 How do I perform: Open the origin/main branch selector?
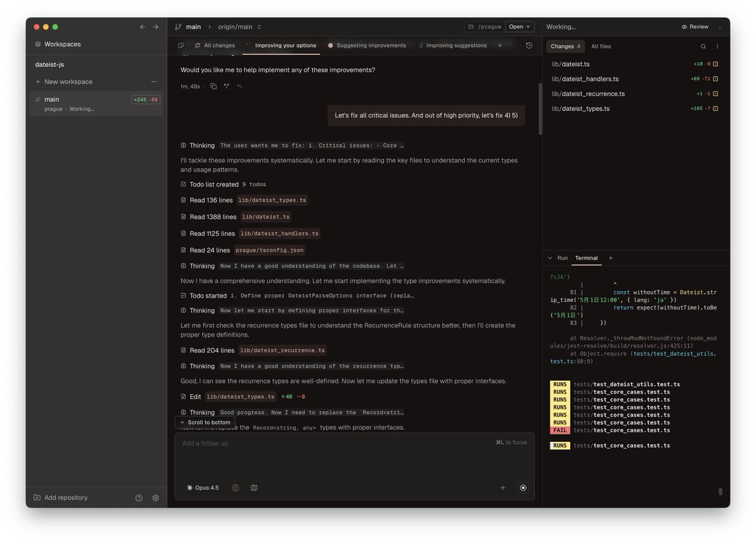pyautogui.click(x=239, y=26)
